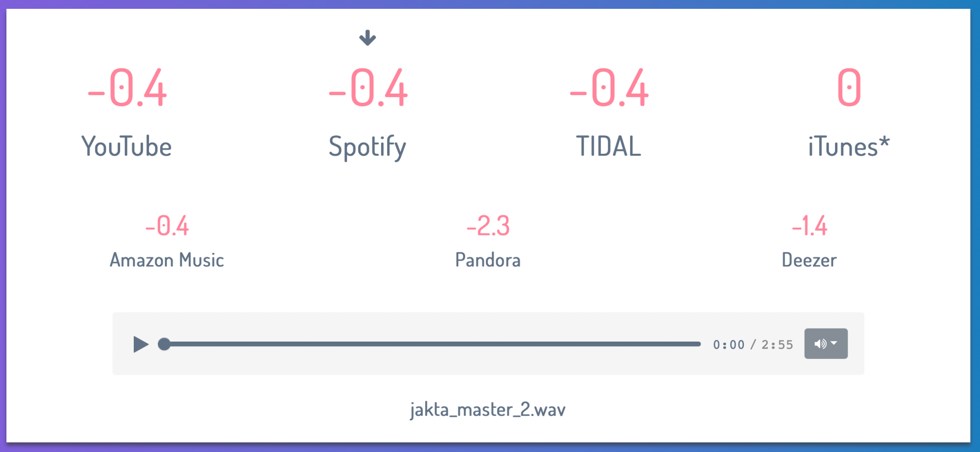Click Amazon Music's -0.4 loudness value

pyautogui.click(x=167, y=226)
